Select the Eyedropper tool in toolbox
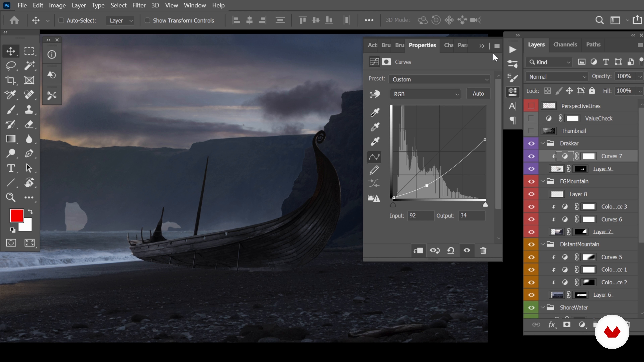The height and width of the screenshot is (362, 644). [11, 95]
